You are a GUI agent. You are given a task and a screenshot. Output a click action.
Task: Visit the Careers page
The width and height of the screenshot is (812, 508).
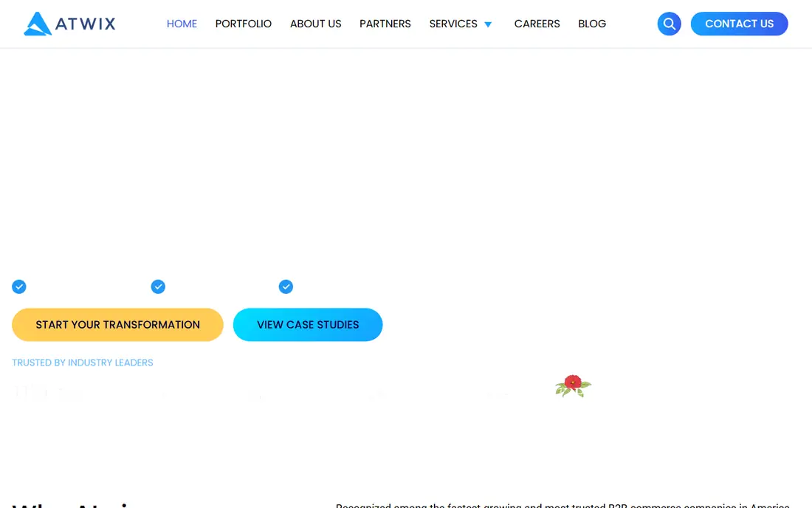coord(537,24)
